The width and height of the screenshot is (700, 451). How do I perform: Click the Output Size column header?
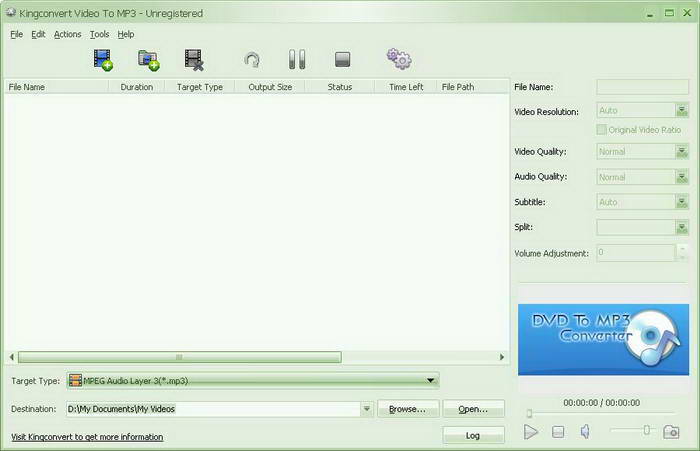pos(270,87)
